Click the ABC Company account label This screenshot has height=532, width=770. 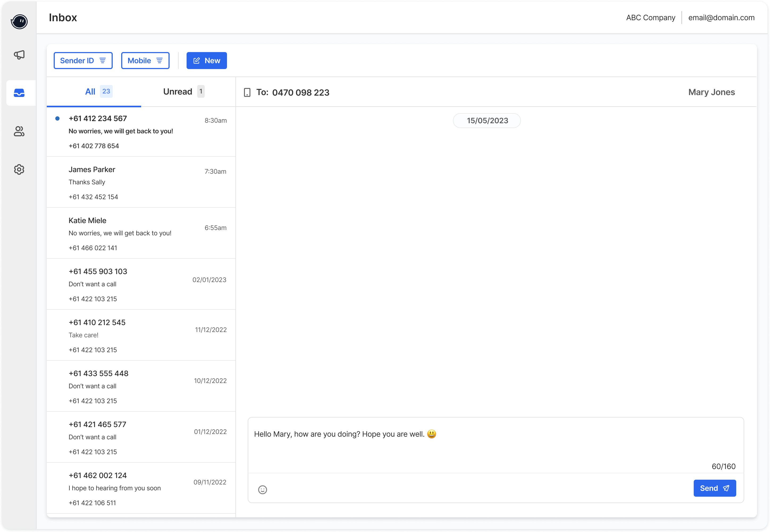point(651,18)
